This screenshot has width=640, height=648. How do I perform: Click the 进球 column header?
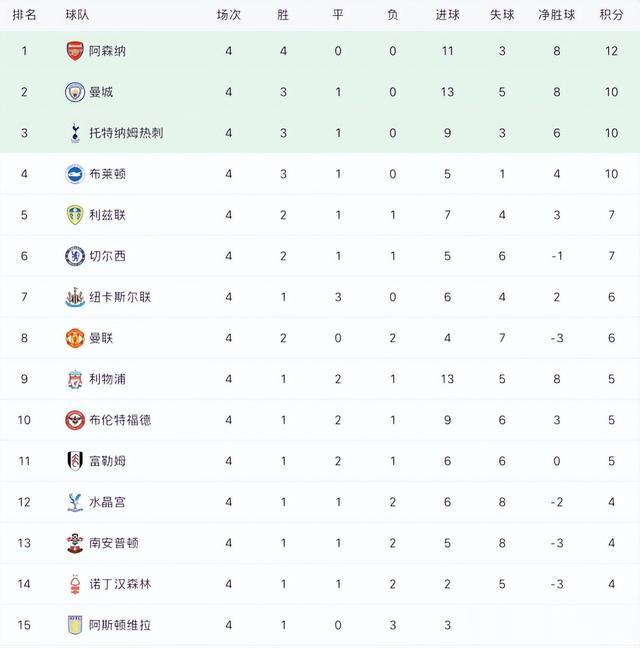click(447, 15)
